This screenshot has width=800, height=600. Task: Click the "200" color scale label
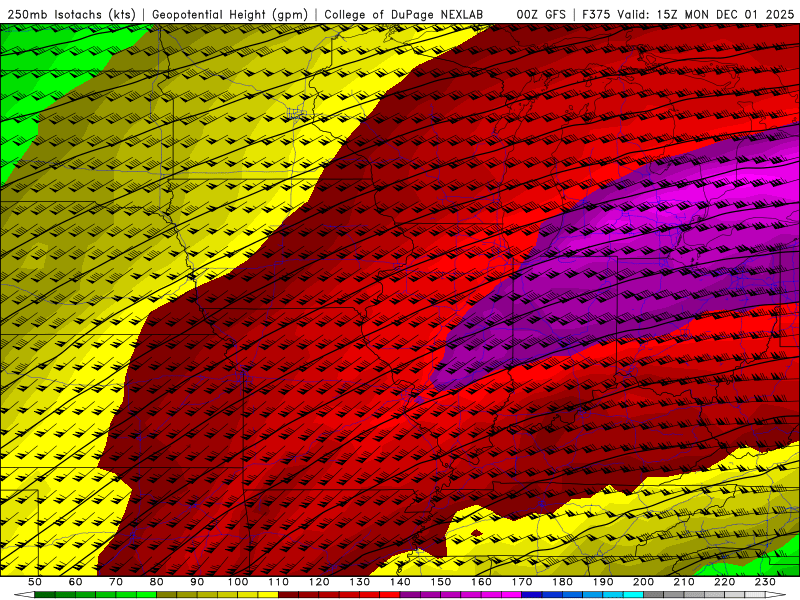point(643,582)
